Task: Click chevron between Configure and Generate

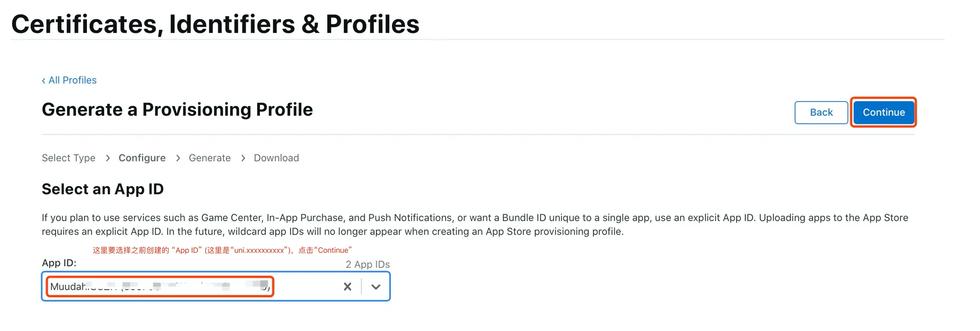Action: [x=178, y=158]
